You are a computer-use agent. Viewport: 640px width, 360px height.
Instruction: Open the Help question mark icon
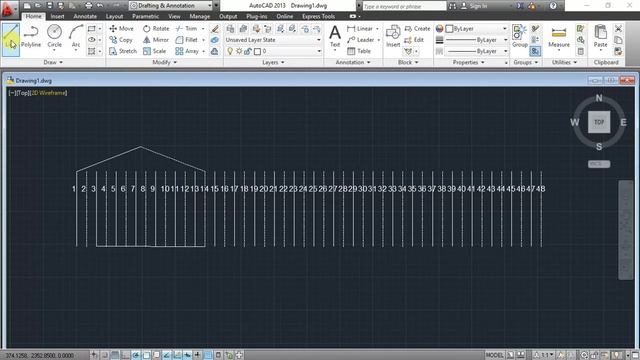click(x=553, y=6)
